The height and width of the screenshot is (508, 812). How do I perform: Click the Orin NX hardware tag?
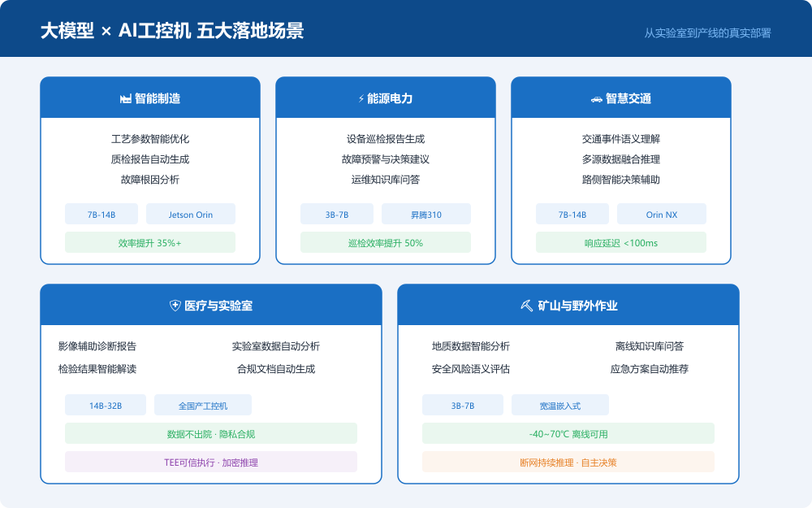[661, 214]
